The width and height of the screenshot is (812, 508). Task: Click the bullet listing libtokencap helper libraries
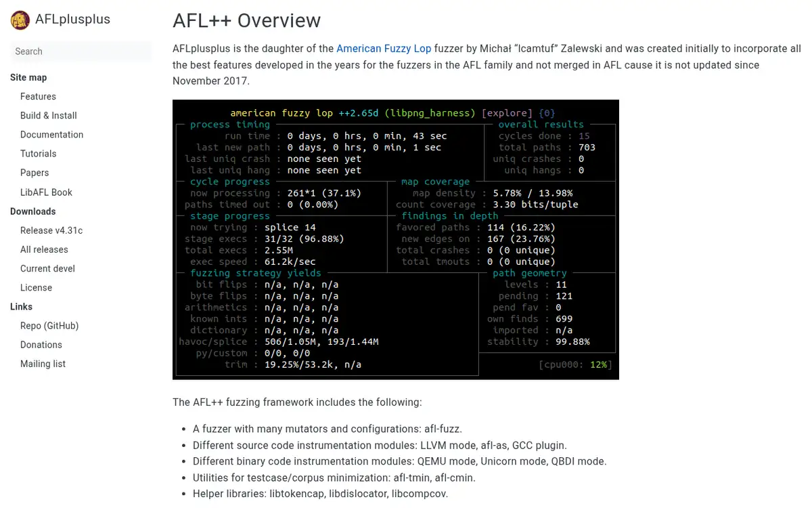click(321, 494)
